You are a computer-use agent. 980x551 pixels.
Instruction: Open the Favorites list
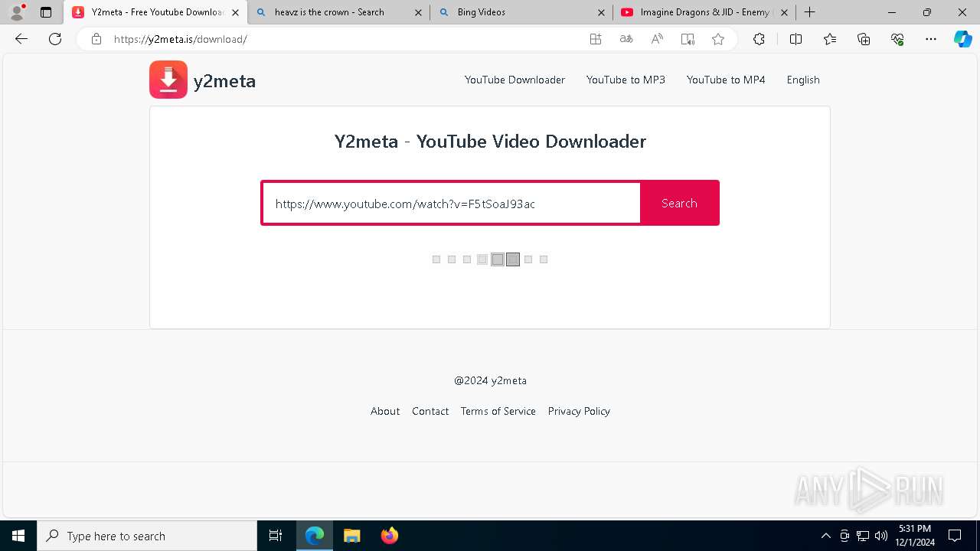(830, 39)
